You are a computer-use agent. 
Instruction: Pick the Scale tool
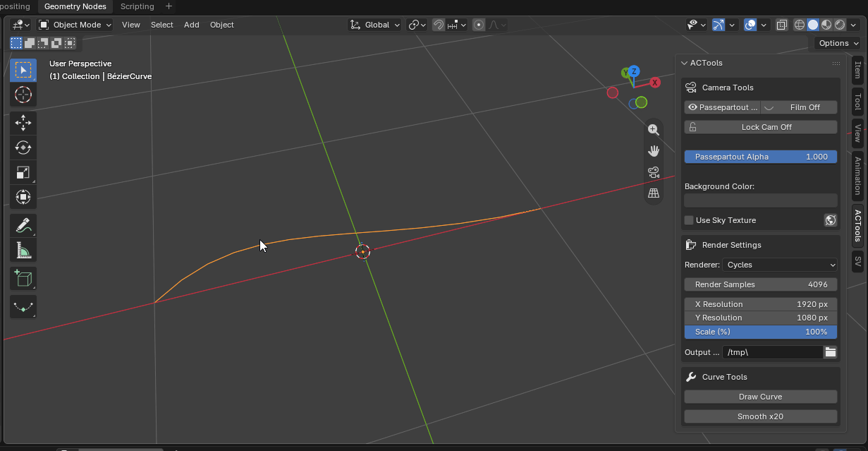(x=23, y=172)
